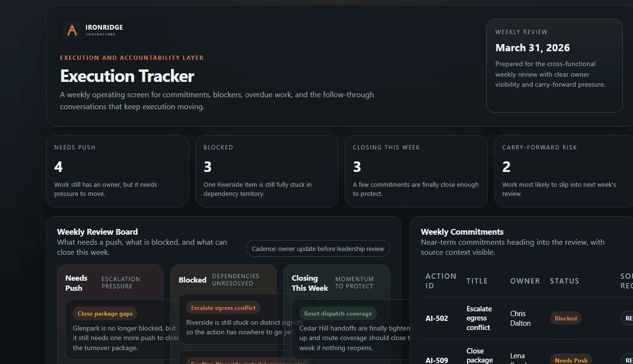Open the March 31, 2026 weekly review card
The image size is (633, 364).
(x=554, y=66)
